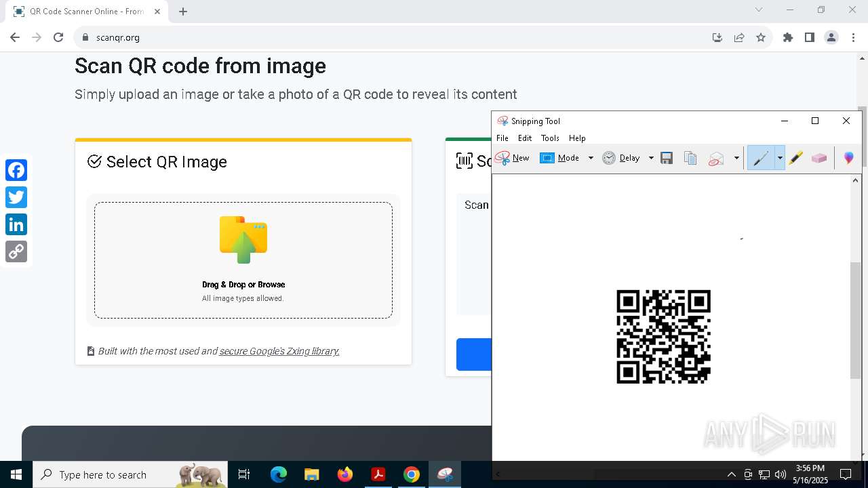Select the Eraser tool
The height and width of the screenshot is (488, 868).
[x=819, y=158]
